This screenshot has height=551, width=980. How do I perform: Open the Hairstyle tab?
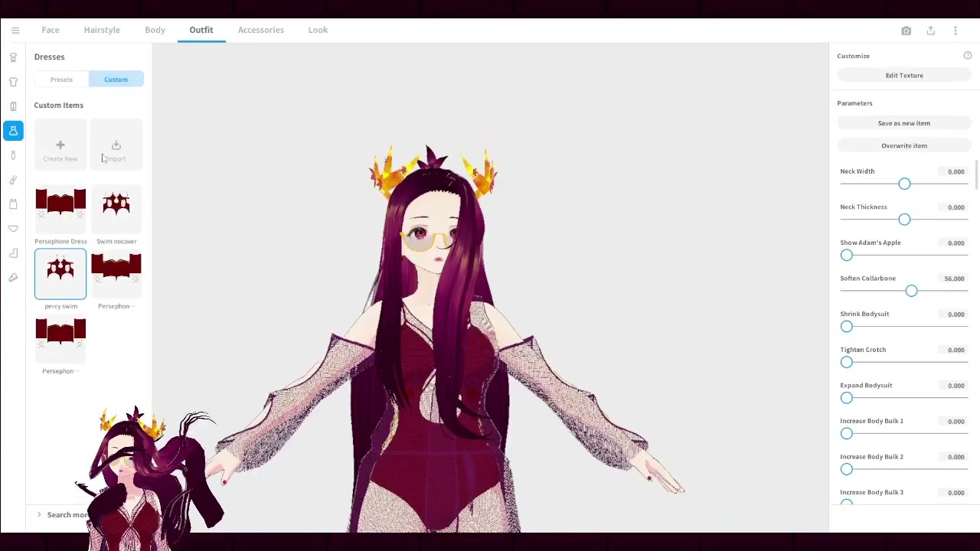(x=102, y=30)
